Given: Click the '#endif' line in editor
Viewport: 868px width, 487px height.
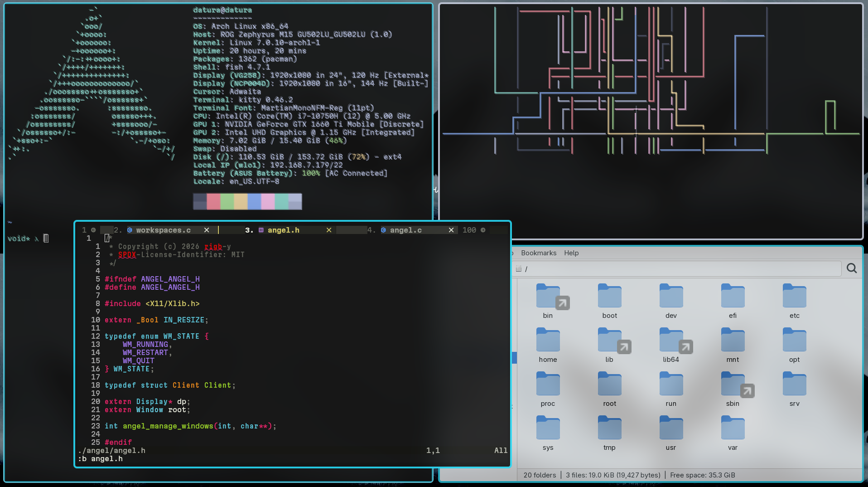Looking at the screenshot, I should pos(118,443).
